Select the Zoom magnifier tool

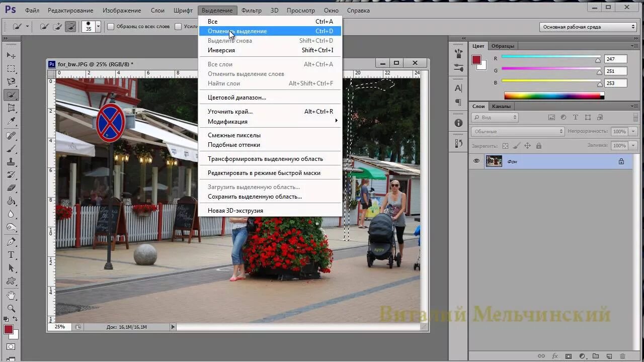11,308
